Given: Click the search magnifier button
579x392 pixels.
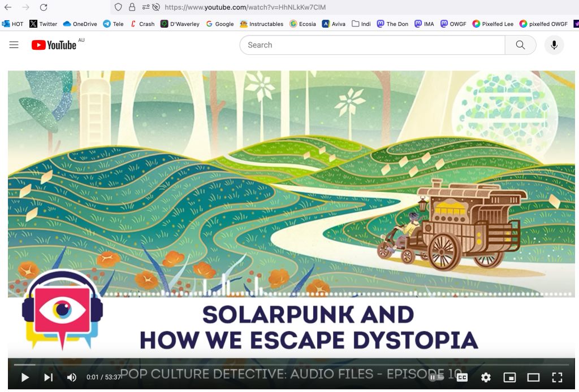Looking at the screenshot, I should point(520,45).
